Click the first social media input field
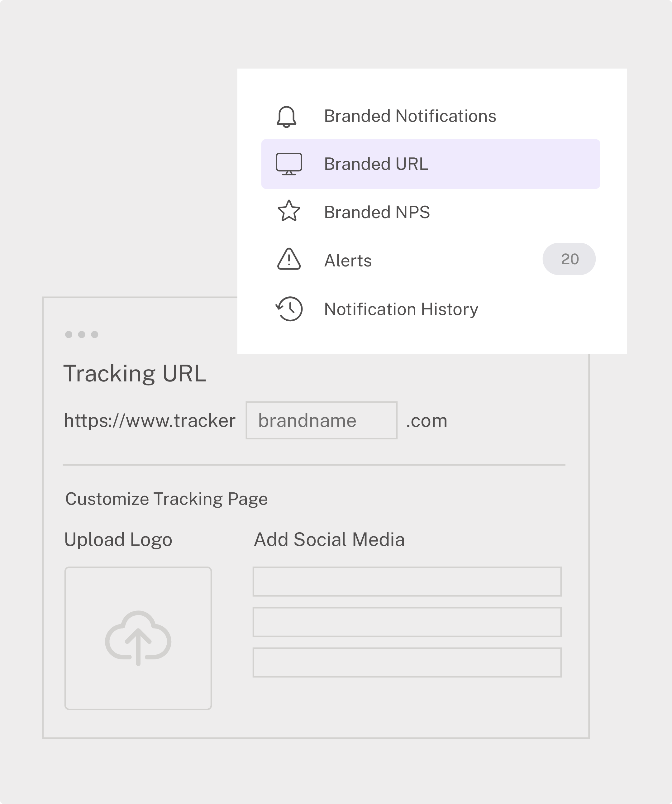 [x=407, y=581]
